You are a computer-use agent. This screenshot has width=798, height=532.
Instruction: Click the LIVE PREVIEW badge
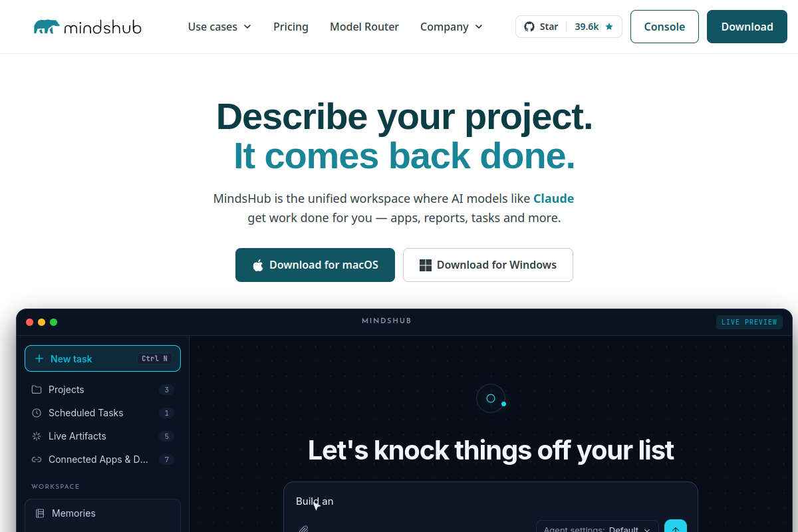[x=749, y=322]
